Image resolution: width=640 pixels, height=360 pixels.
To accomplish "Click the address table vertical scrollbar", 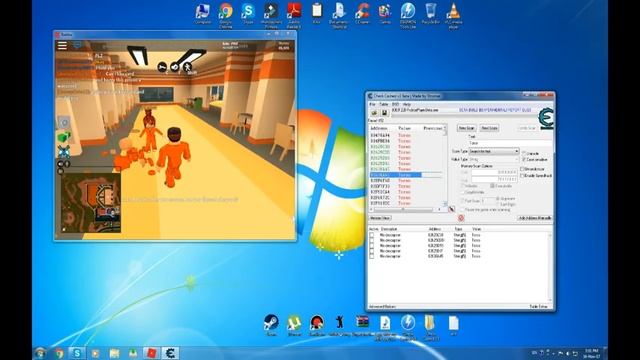I will pos(550,267).
